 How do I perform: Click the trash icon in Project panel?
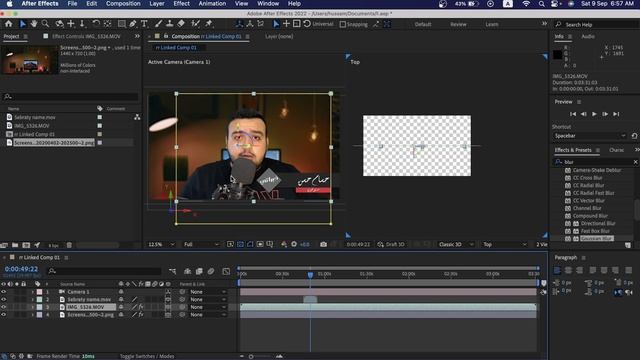[69, 245]
